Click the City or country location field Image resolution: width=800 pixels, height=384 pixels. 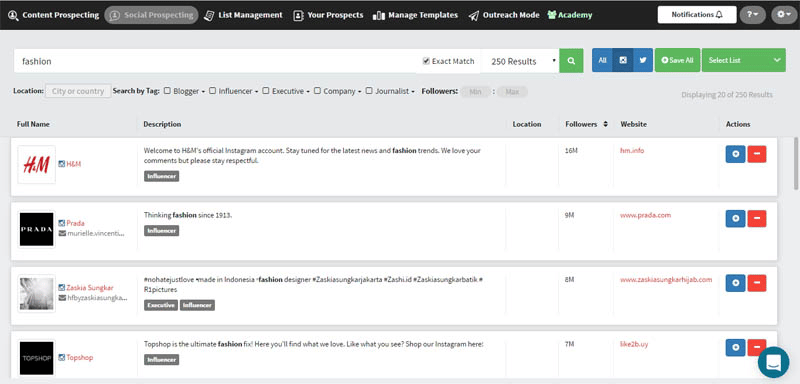78,91
